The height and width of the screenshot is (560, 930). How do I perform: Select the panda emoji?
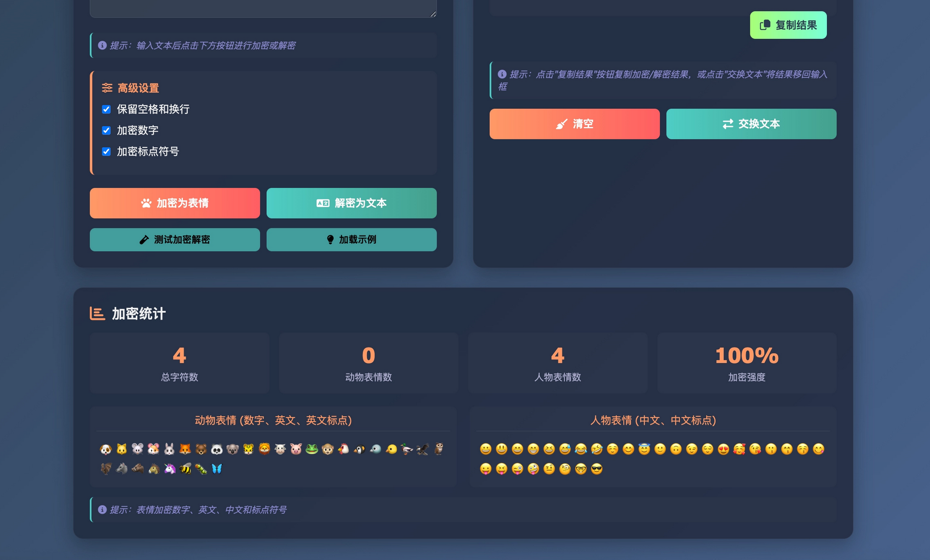(x=217, y=449)
